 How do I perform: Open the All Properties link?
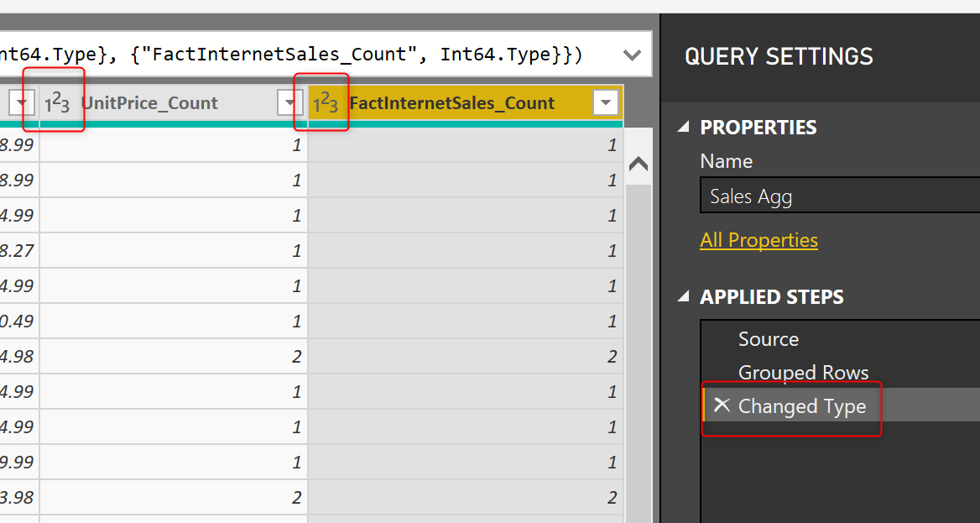(x=758, y=239)
